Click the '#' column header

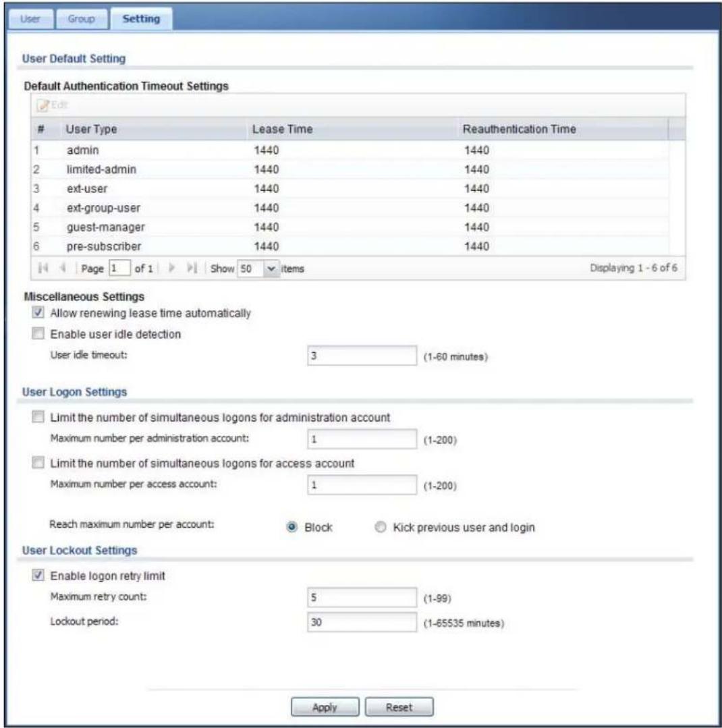(41, 129)
